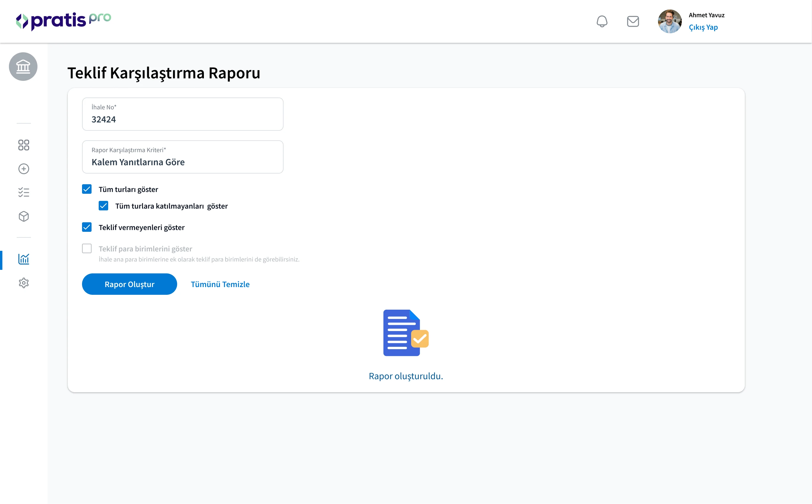Open the cube box icon in sidebar

[x=24, y=216]
